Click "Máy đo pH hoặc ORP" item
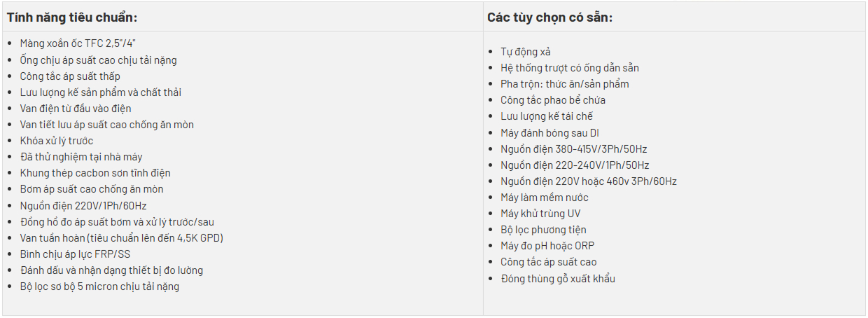This screenshot has height=318, width=868. [547, 246]
